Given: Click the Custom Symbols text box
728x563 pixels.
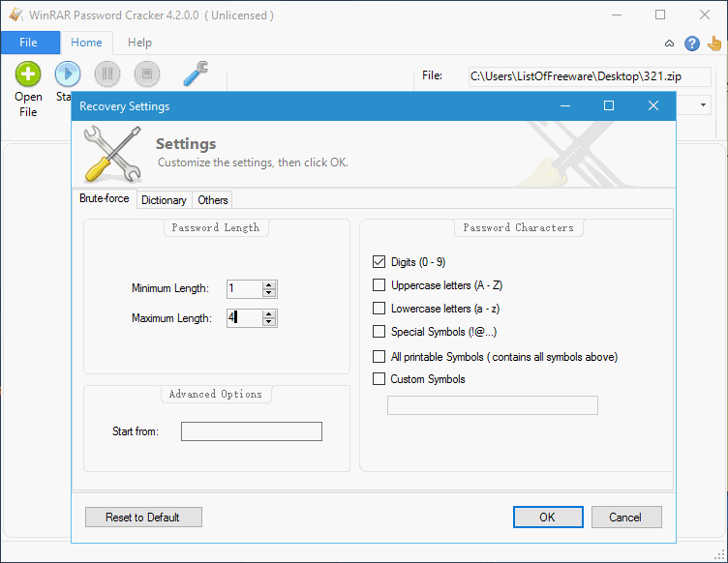Looking at the screenshot, I should pos(493,405).
